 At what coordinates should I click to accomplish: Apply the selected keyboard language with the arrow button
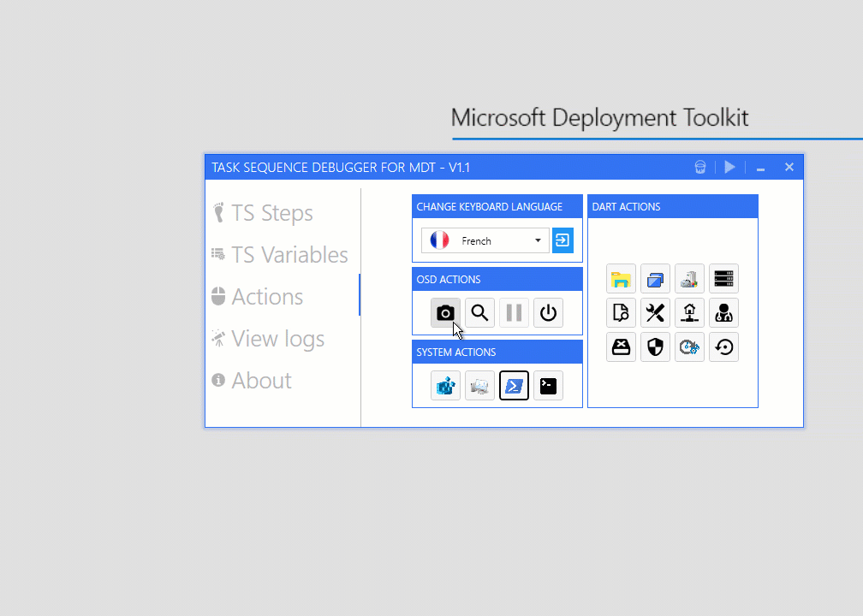[x=562, y=240]
